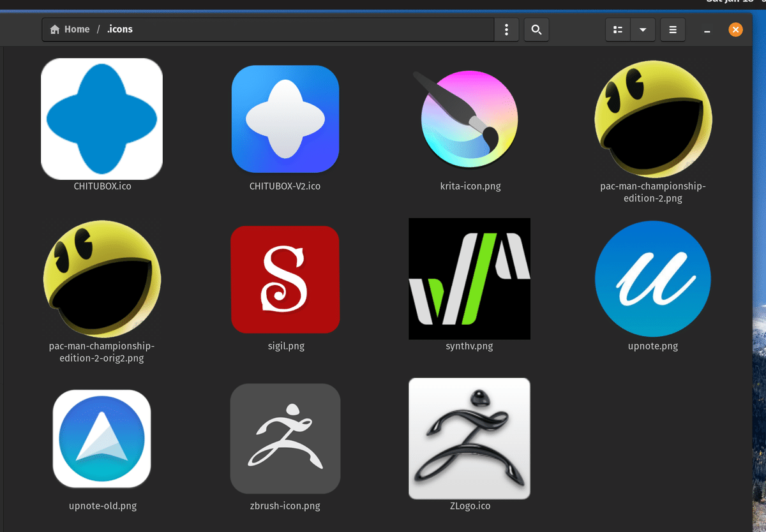Click the upnote.png filename label

(x=652, y=346)
